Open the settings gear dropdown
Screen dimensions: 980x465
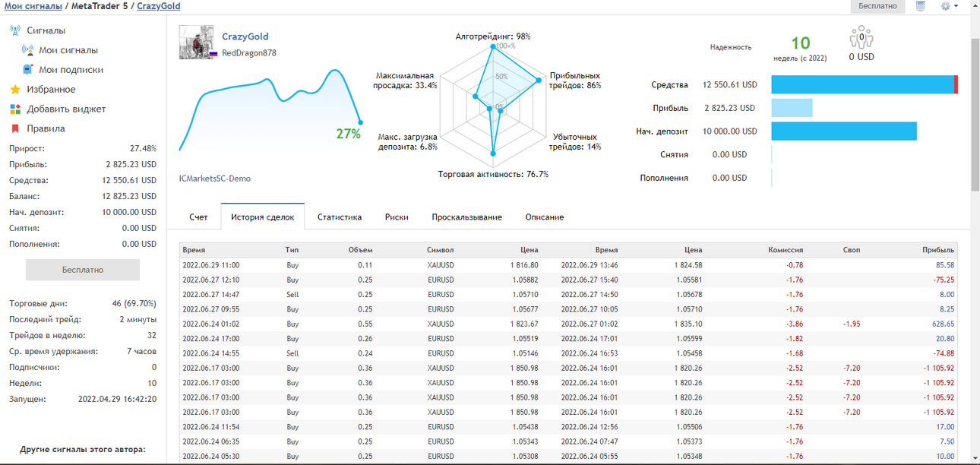tap(946, 6)
